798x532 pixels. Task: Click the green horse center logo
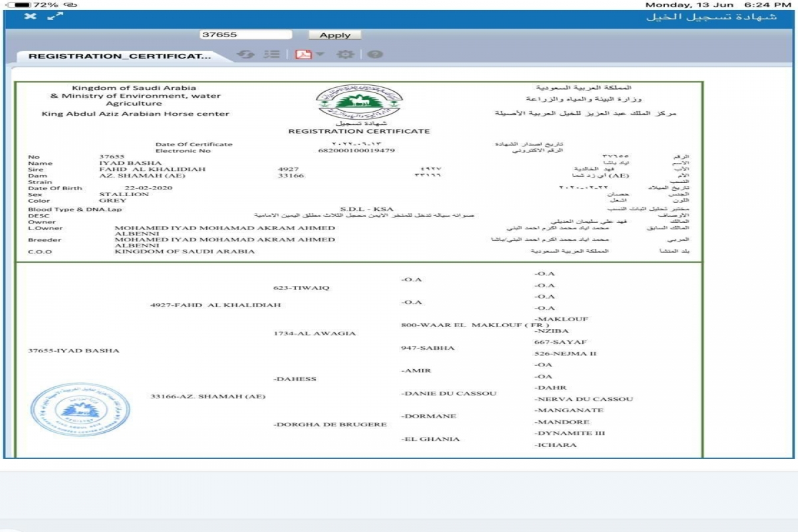click(358, 102)
